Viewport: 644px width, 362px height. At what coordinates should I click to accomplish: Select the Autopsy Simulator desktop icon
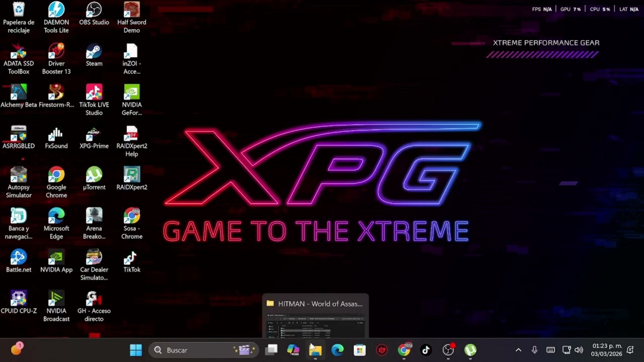tap(19, 183)
